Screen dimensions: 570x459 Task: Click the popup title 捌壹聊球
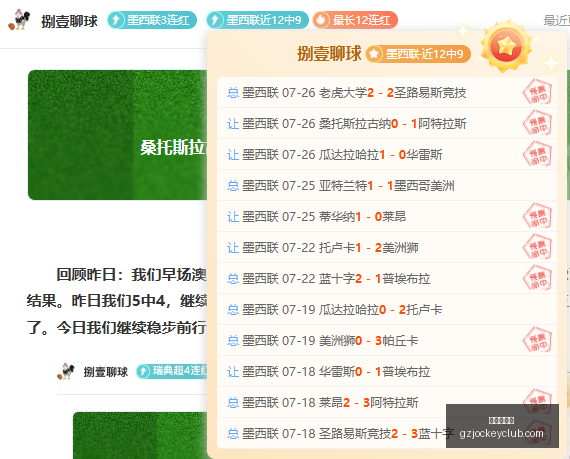click(329, 54)
